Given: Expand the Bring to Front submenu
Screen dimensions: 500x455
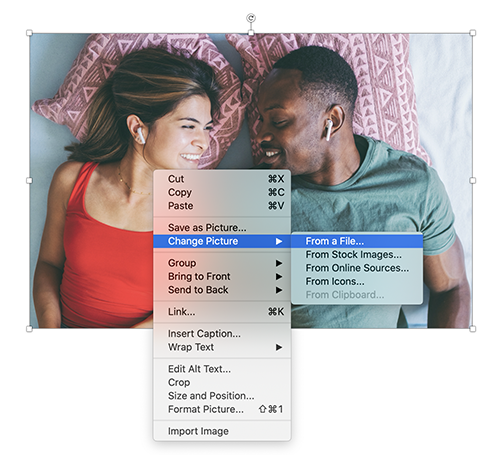Looking at the screenshot, I should tap(222, 276).
